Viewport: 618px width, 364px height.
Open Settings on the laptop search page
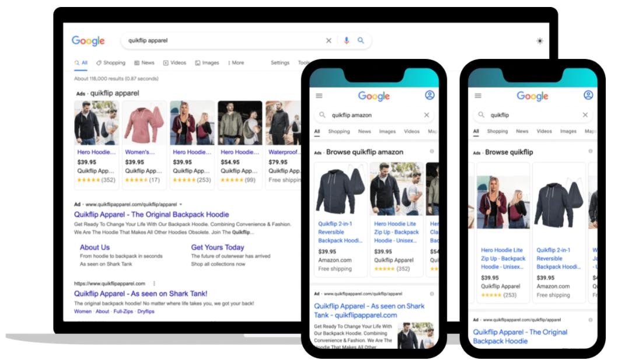(280, 62)
